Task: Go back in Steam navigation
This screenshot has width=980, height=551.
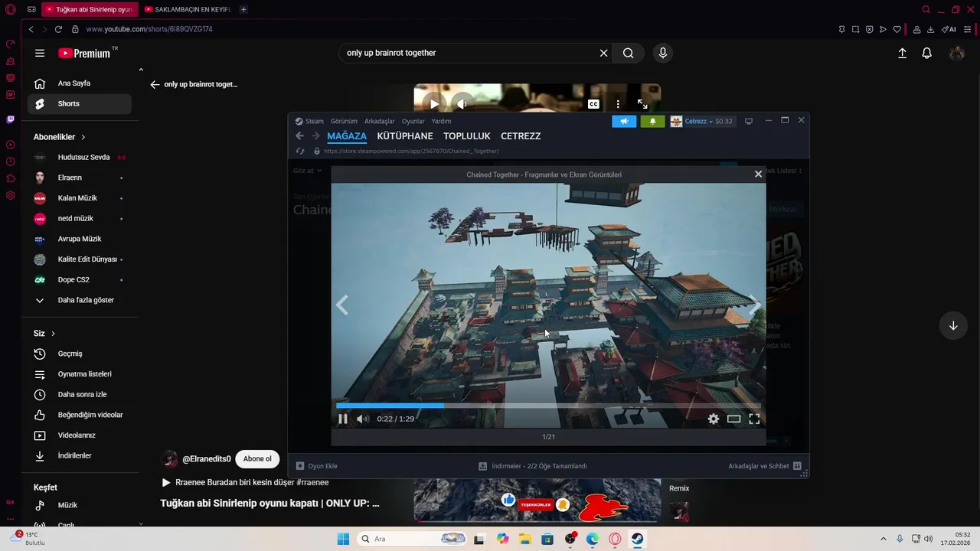Action: [299, 135]
